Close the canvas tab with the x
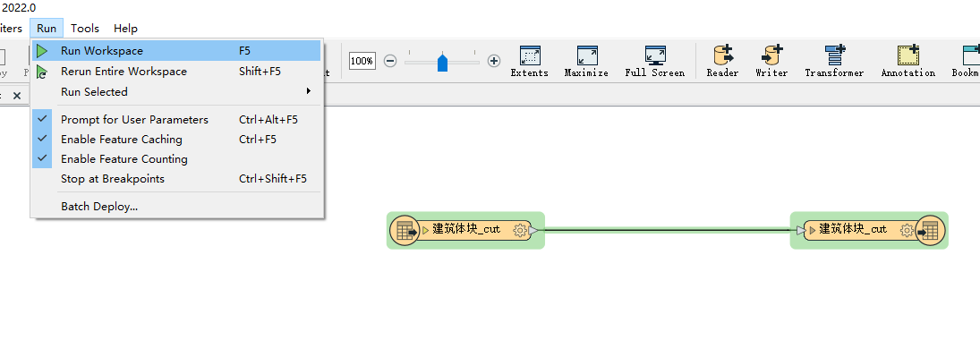The image size is (980, 340). 17,96
